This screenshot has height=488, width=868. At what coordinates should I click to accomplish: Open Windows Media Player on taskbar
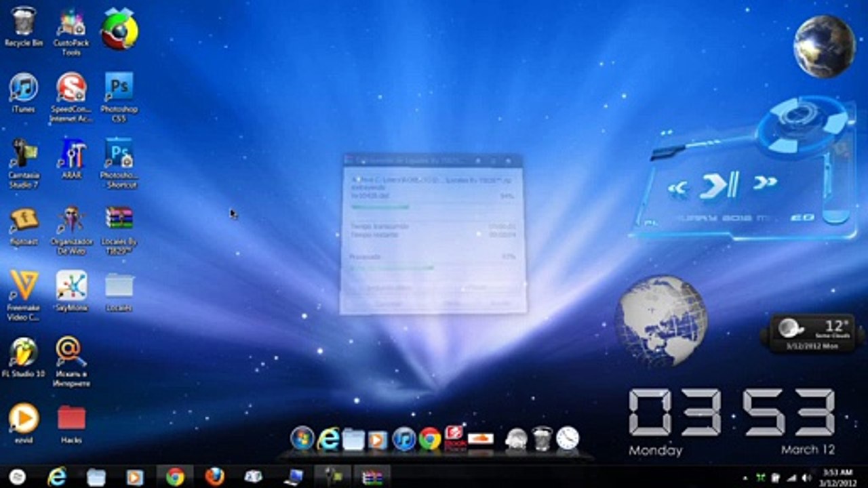(x=134, y=476)
